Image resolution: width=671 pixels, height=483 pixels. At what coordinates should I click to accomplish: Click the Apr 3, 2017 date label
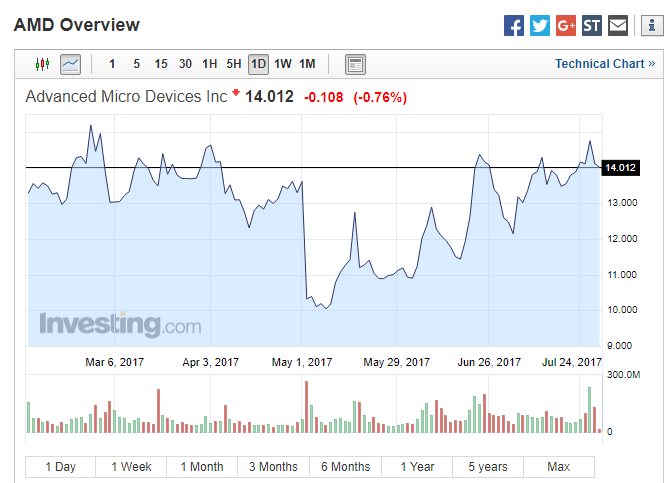coord(211,362)
